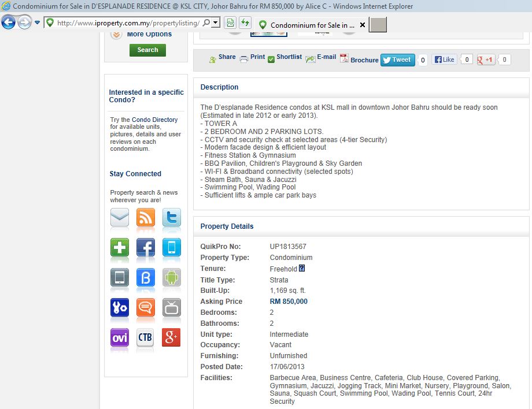Open the recent pages dropdown beside Forward
Screen dimensions: 532x409
click(x=38, y=23)
